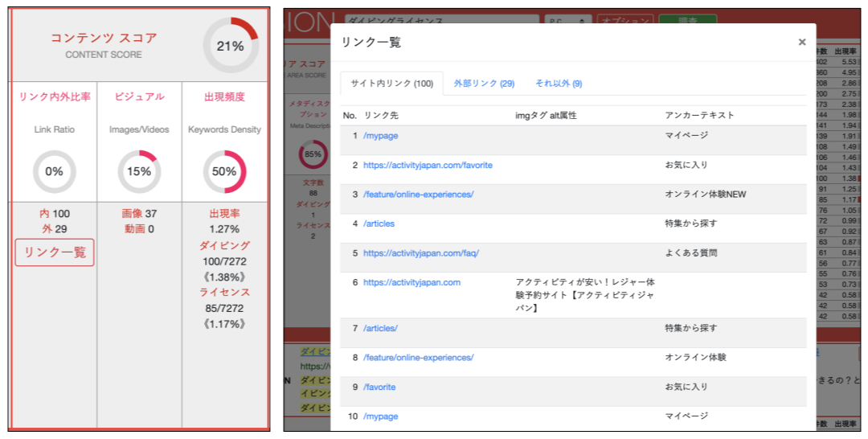Image resolution: width=868 pixels, height=439 pixels.
Task: Visit the https://activityjapan.com/faq/ link
Action: [420, 253]
